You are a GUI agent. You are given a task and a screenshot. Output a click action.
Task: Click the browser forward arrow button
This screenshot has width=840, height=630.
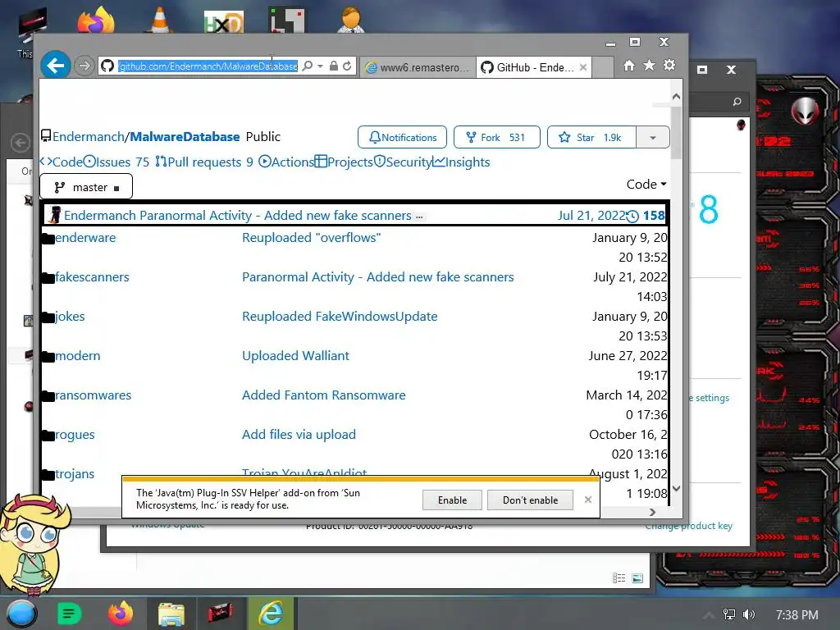[84, 66]
